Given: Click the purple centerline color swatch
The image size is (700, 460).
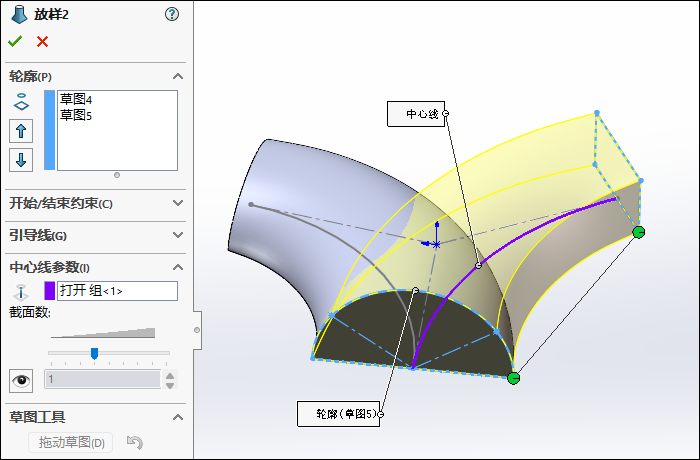Looking at the screenshot, I should click(50, 291).
